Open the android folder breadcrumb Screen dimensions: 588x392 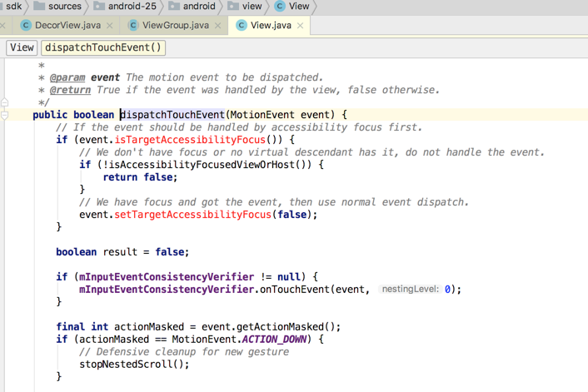point(192,6)
